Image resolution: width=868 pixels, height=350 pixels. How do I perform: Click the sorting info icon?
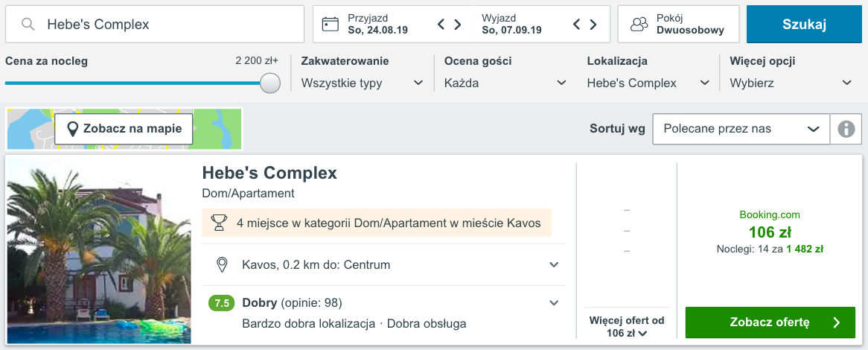click(x=846, y=129)
